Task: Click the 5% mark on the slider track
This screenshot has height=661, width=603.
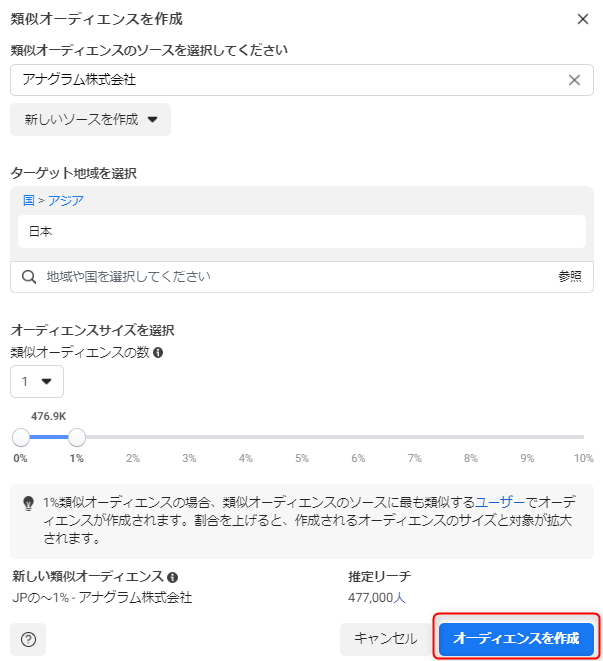Action: click(302, 437)
